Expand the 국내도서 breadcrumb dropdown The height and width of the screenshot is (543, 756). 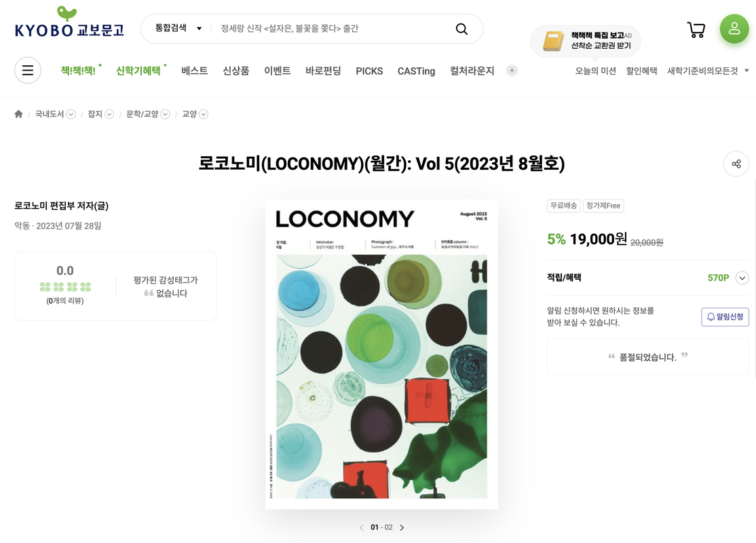point(71,114)
